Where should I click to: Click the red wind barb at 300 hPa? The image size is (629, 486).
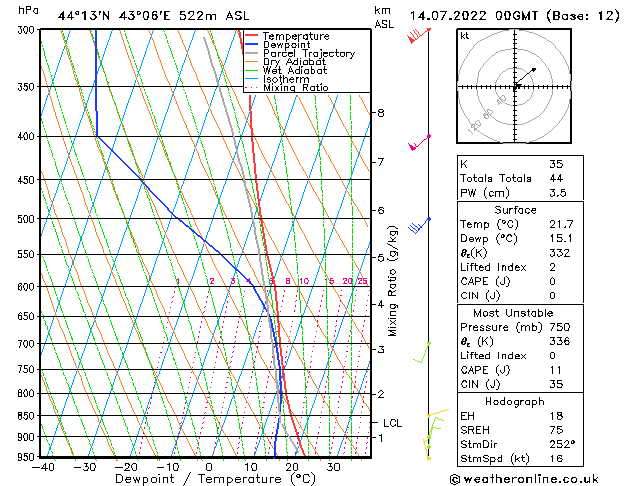tap(417, 37)
